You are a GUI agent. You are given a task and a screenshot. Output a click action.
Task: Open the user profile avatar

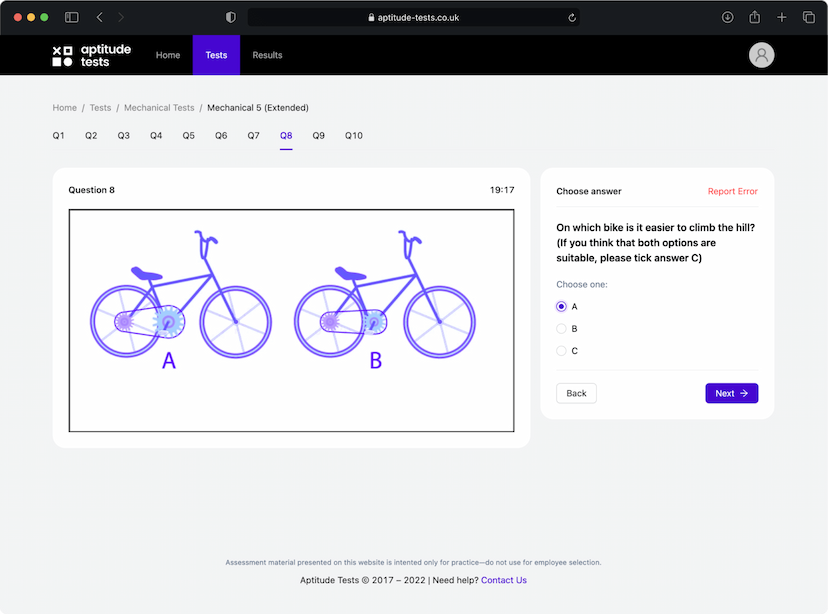click(761, 55)
